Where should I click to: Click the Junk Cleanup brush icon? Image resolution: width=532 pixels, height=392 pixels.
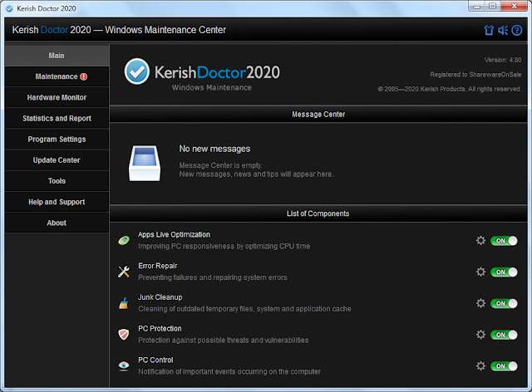(x=124, y=303)
